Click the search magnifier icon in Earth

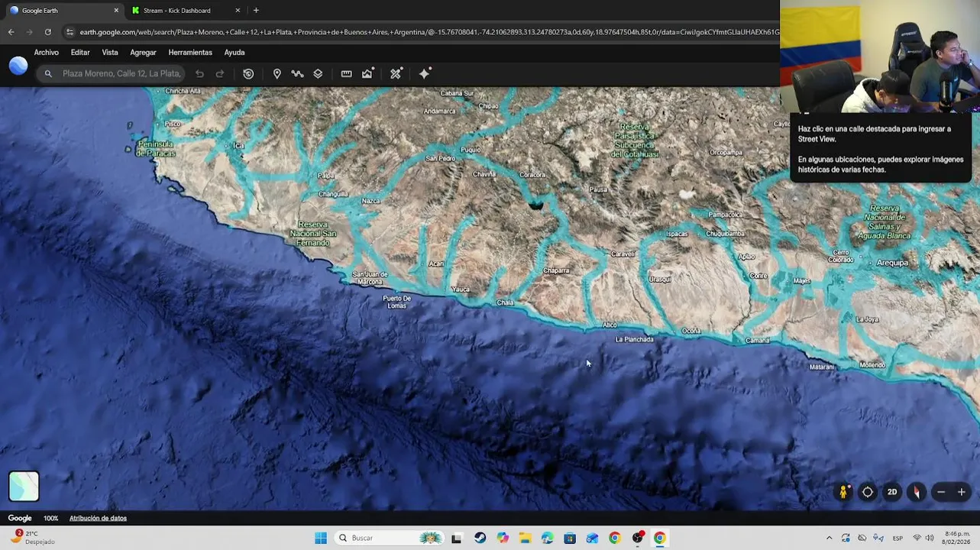point(48,74)
